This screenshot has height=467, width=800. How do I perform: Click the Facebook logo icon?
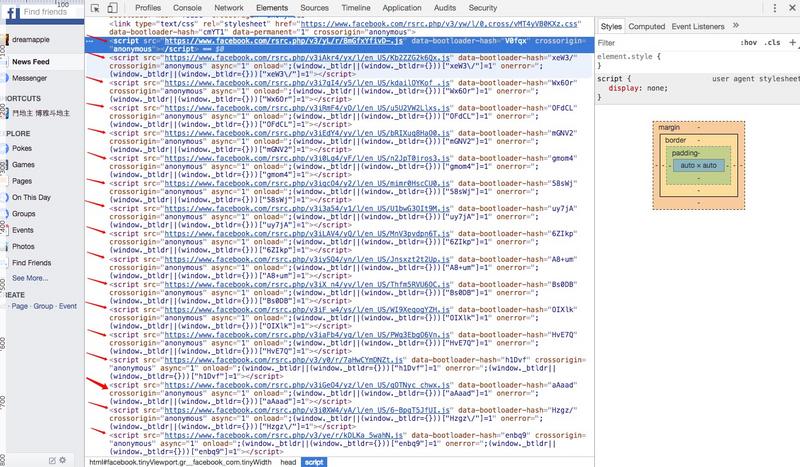(x=12, y=11)
